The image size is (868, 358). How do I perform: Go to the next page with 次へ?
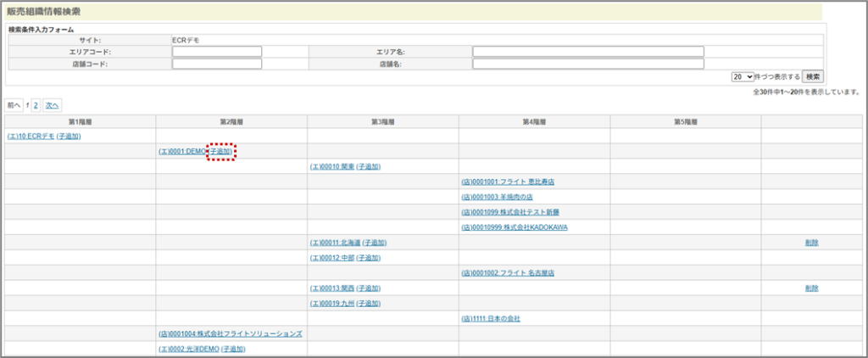(x=53, y=105)
